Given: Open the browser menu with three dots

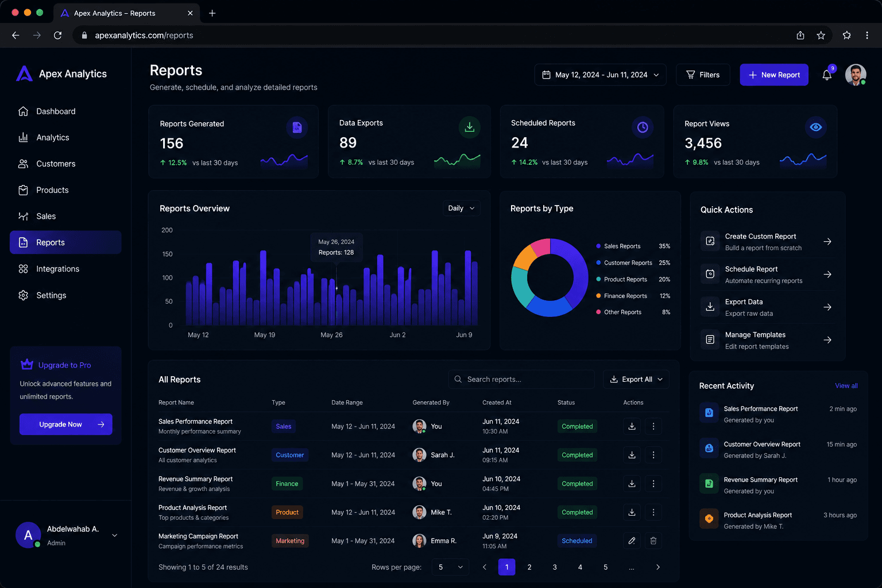Looking at the screenshot, I should point(867,36).
